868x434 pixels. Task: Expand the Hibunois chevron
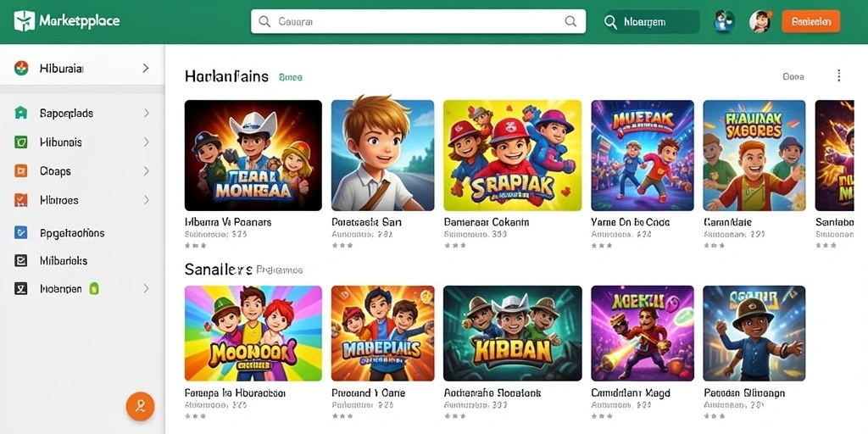[x=146, y=142]
